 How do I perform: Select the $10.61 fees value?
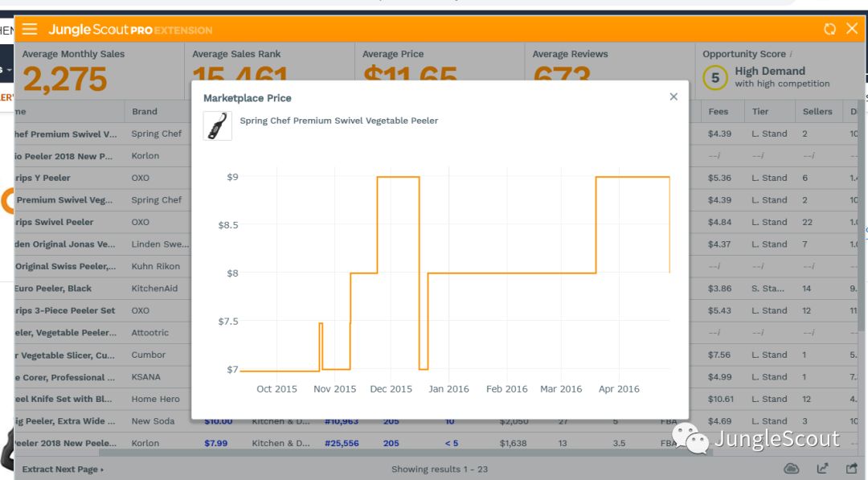(x=721, y=399)
